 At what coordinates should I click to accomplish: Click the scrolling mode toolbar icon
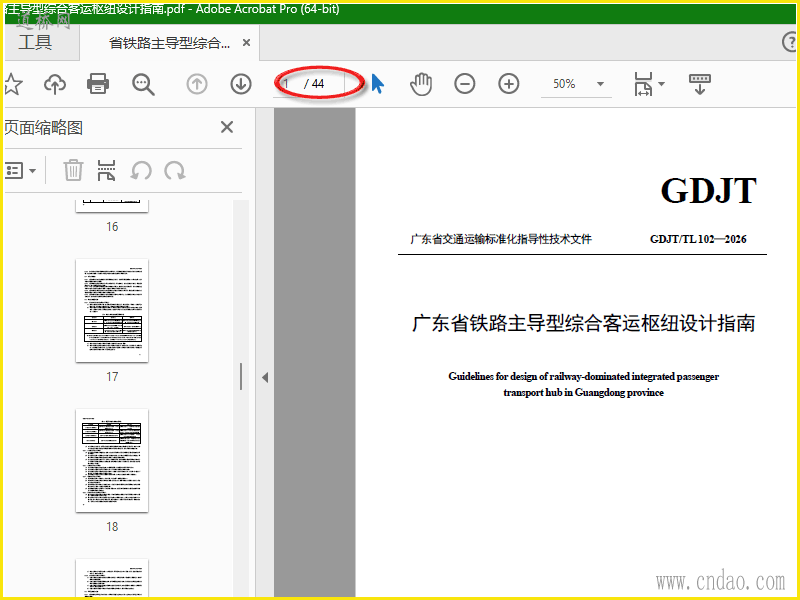[699, 84]
